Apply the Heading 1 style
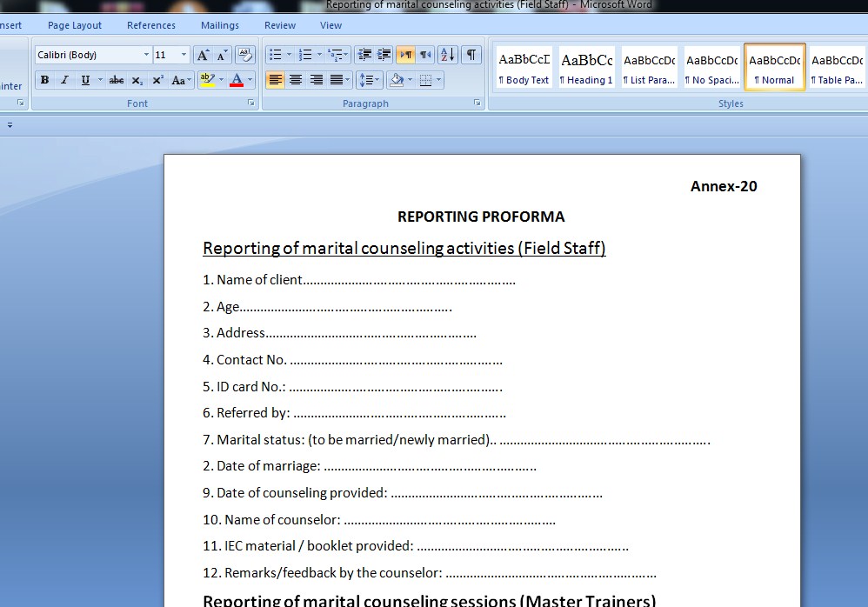Viewport: 868px width, 607px height. 586,68
